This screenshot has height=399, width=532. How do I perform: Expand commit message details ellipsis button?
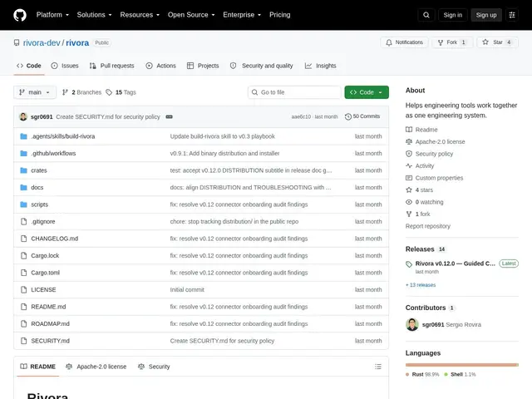tap(169, 116)
